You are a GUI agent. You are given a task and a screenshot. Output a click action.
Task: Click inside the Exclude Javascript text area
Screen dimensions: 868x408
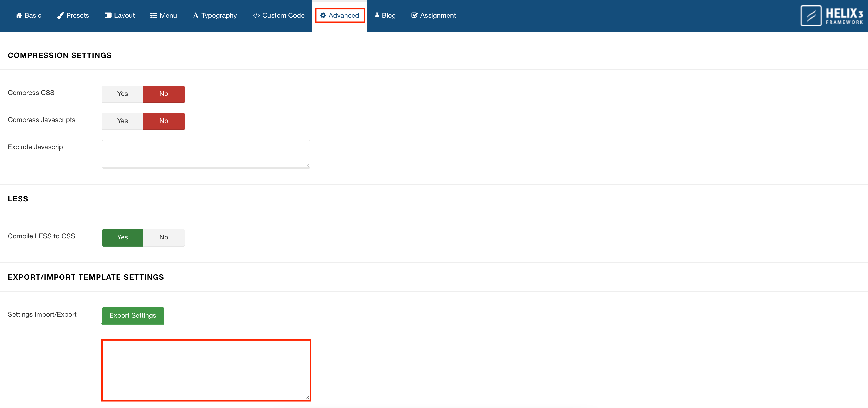click(206, 154)
